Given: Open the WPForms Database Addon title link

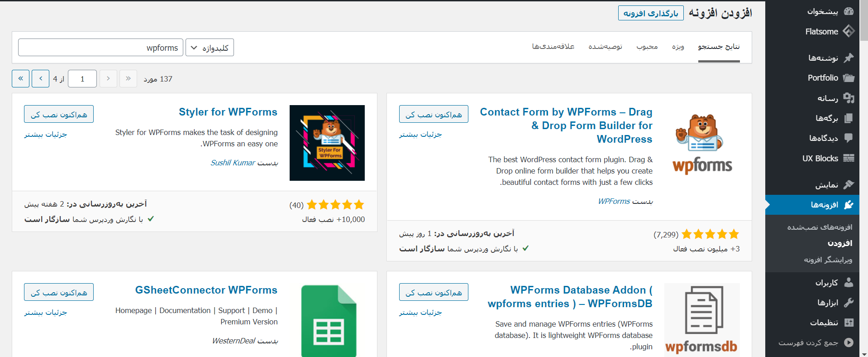Looking at the screenshot, I should point(570,297).
